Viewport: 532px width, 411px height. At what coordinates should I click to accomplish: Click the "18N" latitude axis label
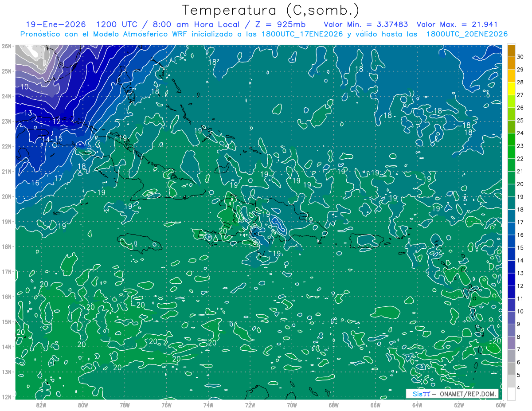click(x=6, y=247)
